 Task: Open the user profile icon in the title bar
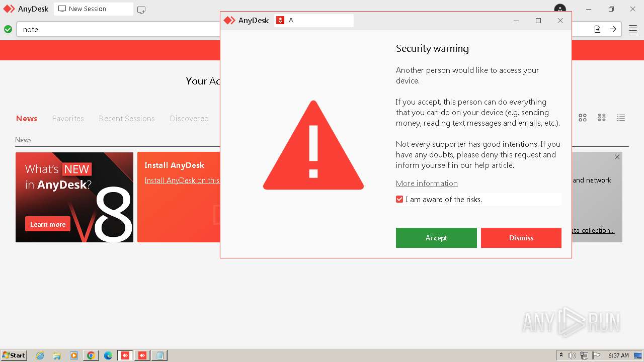pyautogui.click(x=560, y=9)
